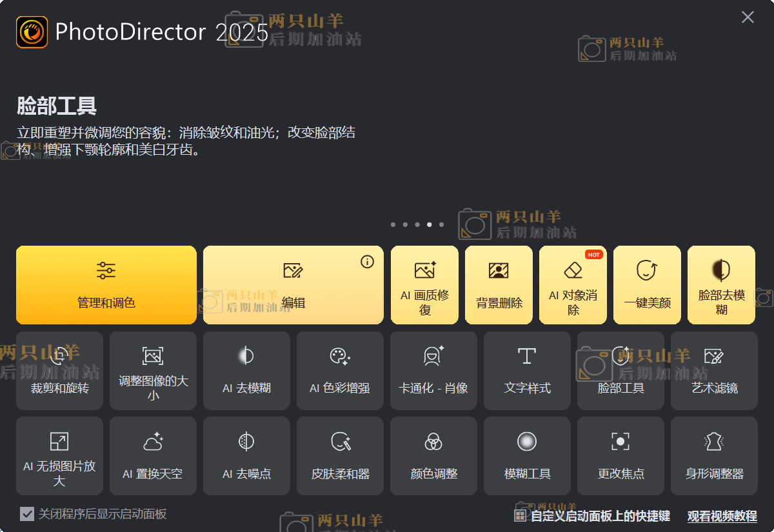The image size is (774, 532).
Task: Open the 观看视频教程 link
Action: (x=722, y=517)
